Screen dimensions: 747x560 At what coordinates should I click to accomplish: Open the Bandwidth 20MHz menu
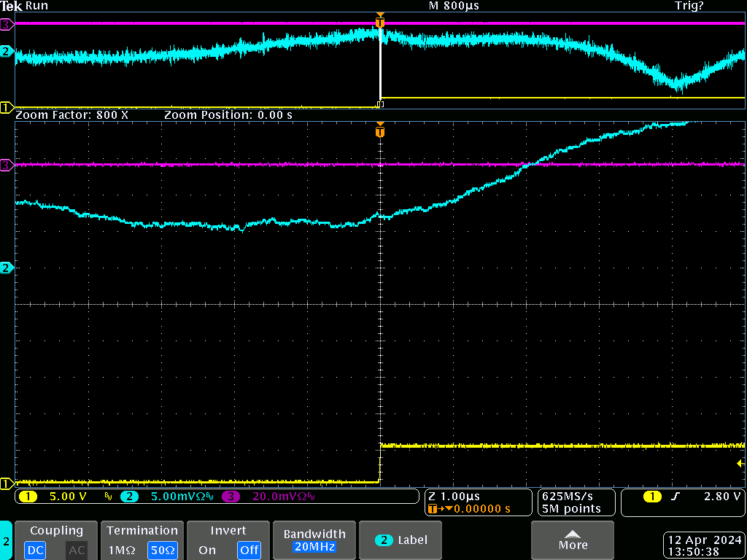coord(314,540)
